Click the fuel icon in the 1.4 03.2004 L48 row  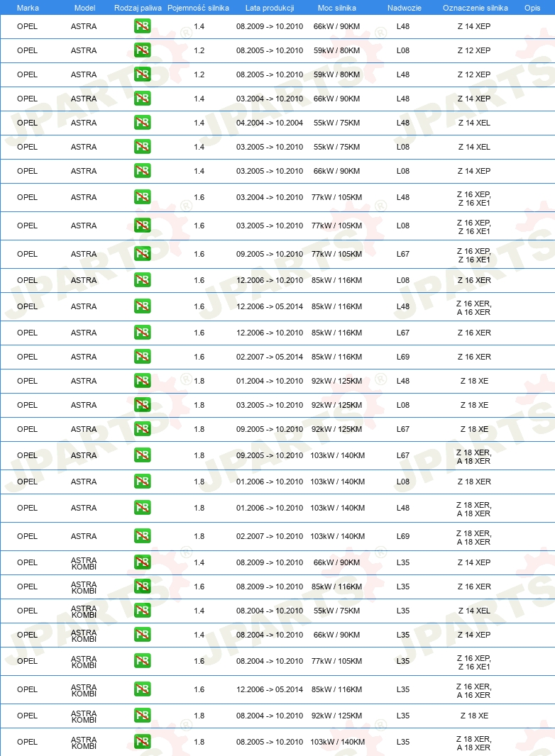(x=143, y=99)
